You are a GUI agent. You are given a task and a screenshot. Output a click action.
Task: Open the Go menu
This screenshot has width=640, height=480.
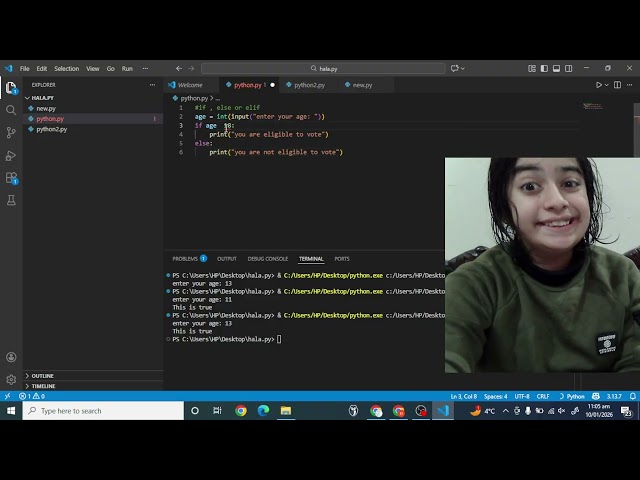point(111,68)
